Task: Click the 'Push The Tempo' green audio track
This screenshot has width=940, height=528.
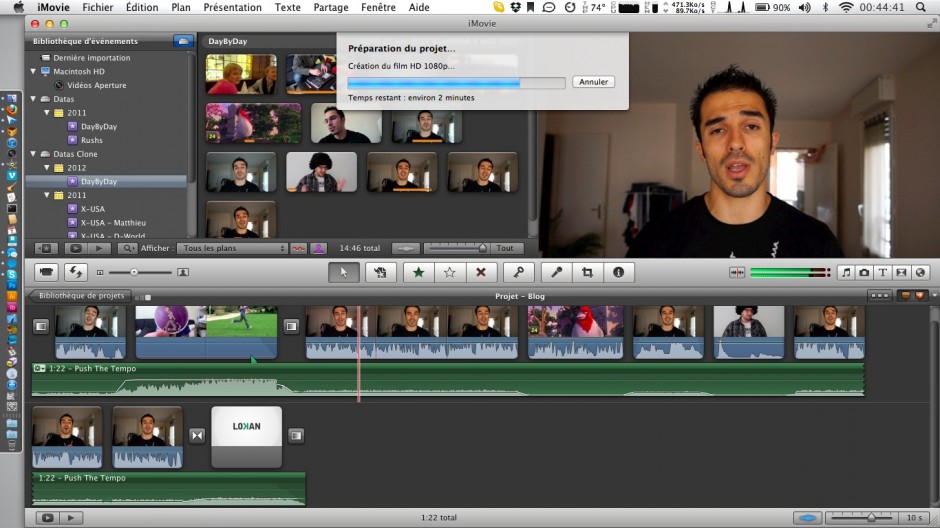Action: [x=448, y=379]
